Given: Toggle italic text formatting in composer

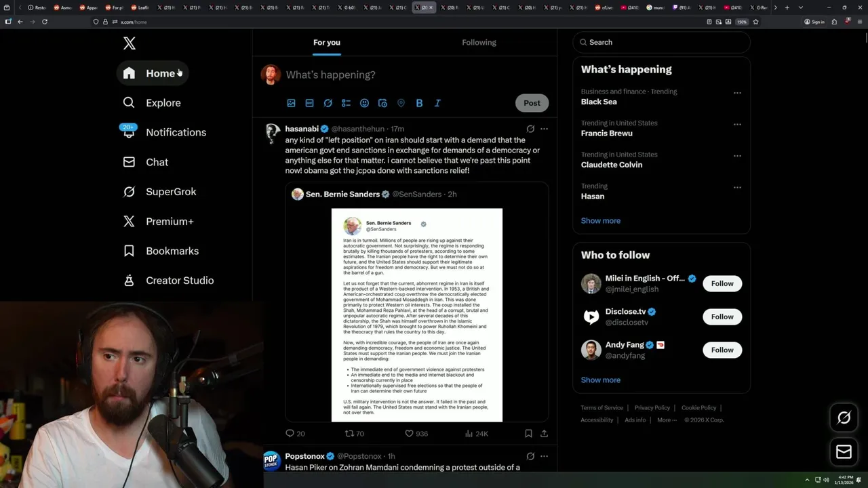Looking at the screenshot, I should pos(437,103).
